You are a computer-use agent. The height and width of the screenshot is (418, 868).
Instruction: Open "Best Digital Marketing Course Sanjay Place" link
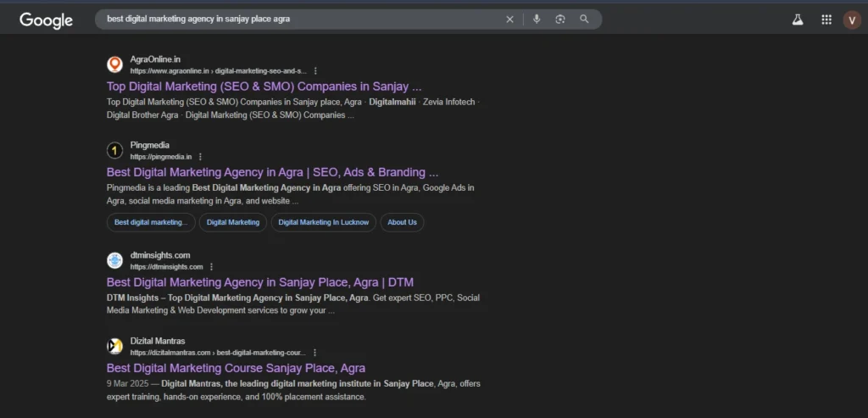pos(236,368)
